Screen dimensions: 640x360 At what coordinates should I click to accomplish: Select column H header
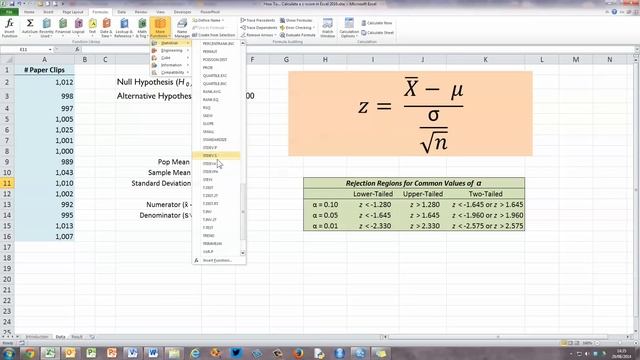(325, 60)
